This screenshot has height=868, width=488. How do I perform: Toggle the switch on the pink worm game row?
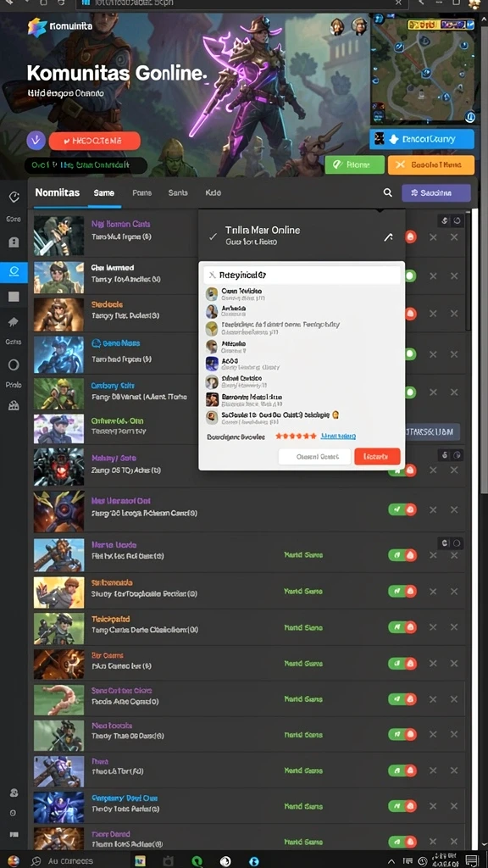[402, 699]
